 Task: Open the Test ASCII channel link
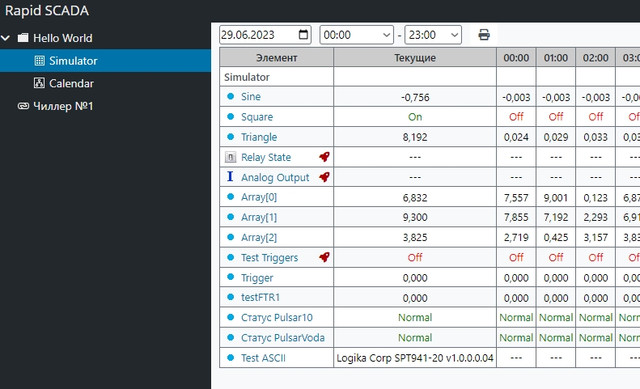tap(263, 358)
